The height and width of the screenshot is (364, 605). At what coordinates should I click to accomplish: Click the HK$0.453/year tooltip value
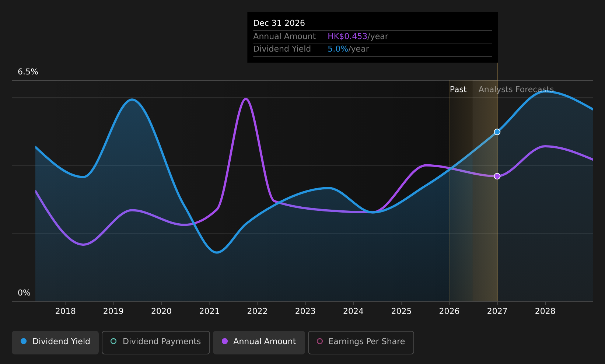point(358,36)
